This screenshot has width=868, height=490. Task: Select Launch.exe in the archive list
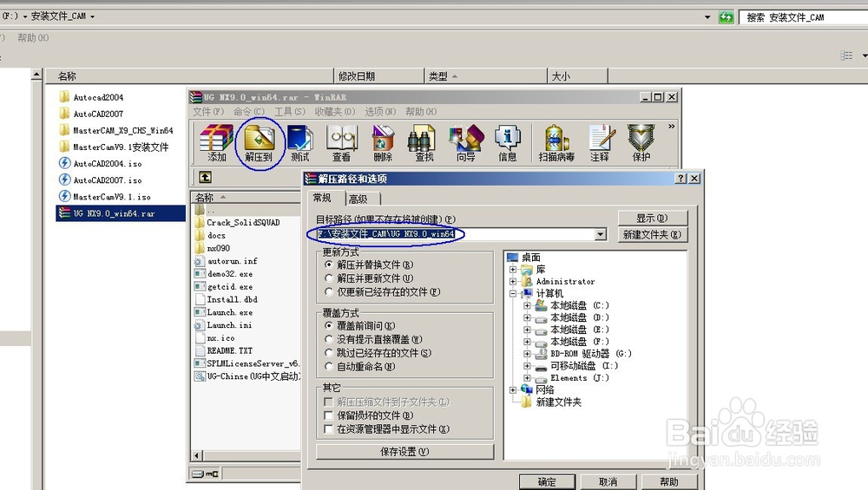[x=224, y=312]
